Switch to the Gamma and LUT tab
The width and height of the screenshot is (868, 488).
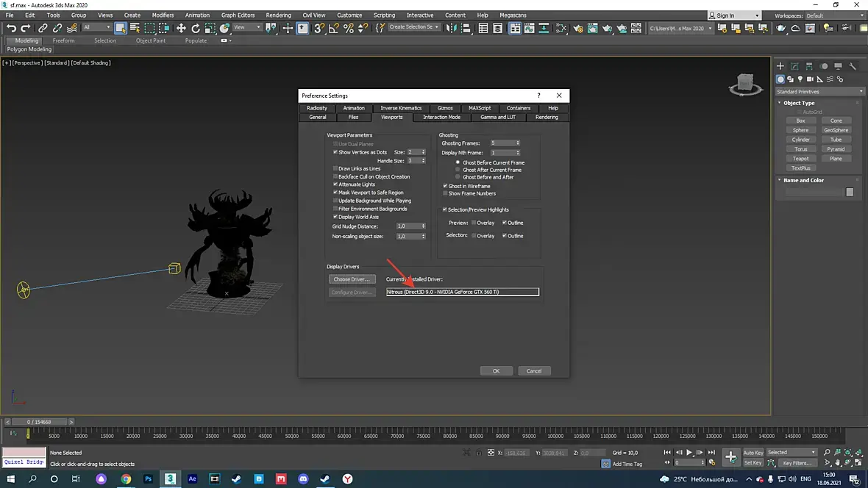(498, 117)
